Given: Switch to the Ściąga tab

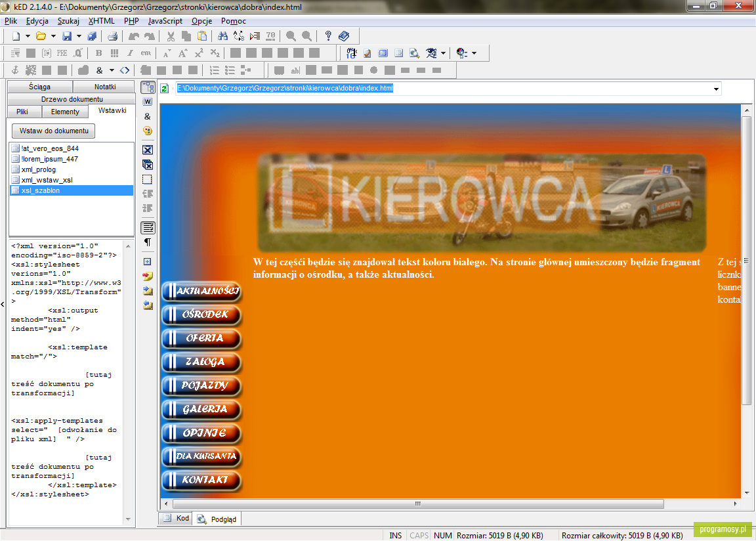Looking at the screenshot, I should 39,87.
